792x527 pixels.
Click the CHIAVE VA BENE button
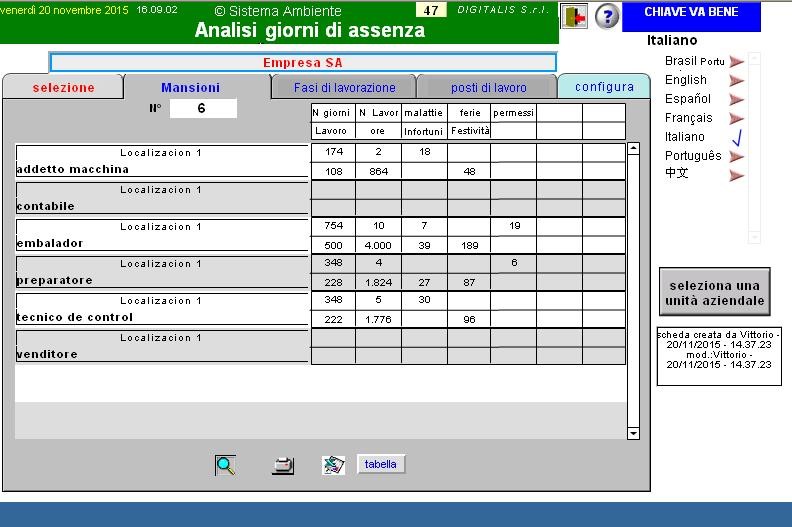[691, 17]
